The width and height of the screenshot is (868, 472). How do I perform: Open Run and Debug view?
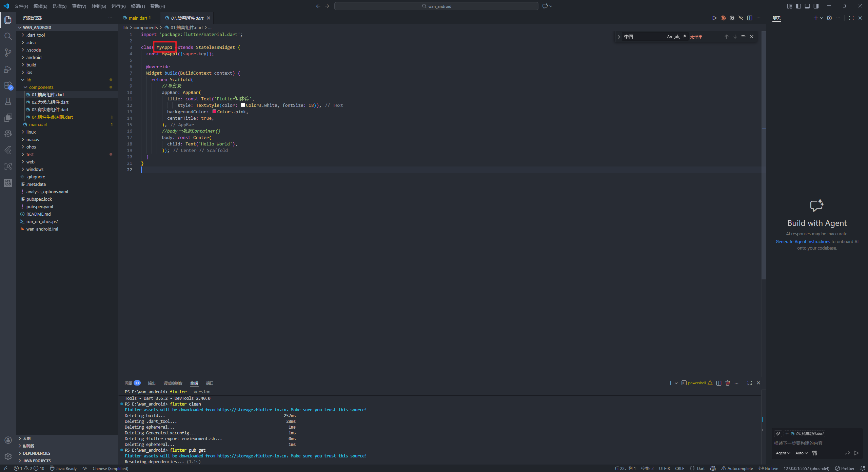click(x=8, y=69)
